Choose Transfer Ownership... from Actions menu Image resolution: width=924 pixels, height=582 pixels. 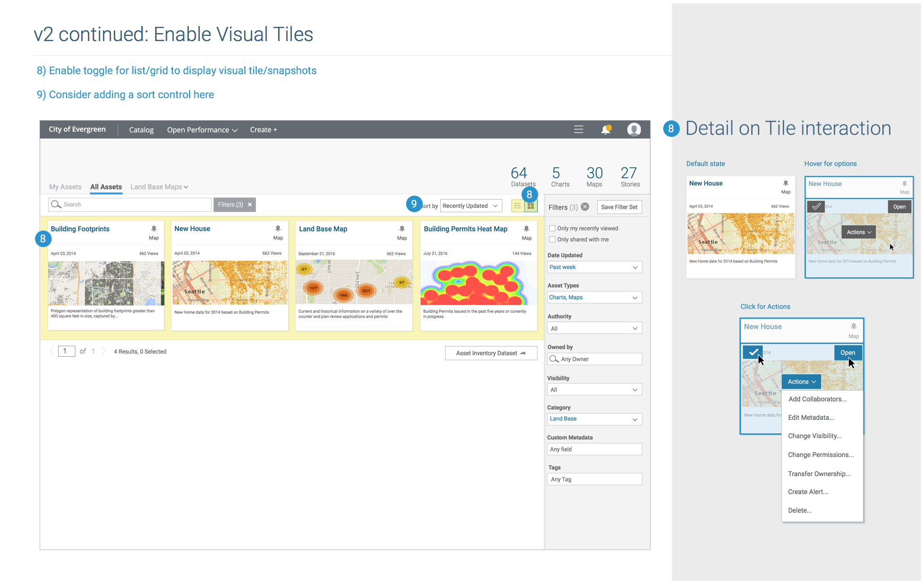click(x=819, y=474)
